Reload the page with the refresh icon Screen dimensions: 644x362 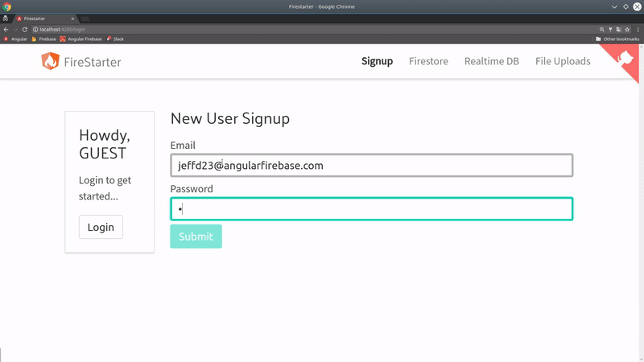coord(25,29)
